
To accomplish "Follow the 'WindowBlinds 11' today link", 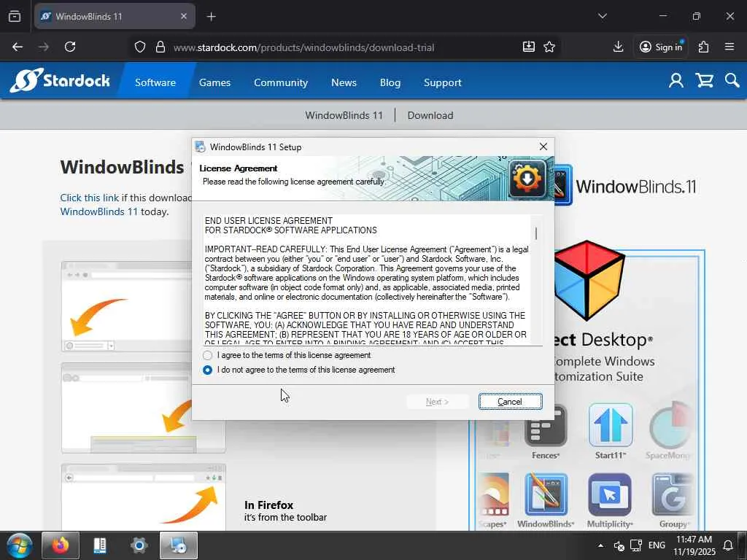I will 98,211.
